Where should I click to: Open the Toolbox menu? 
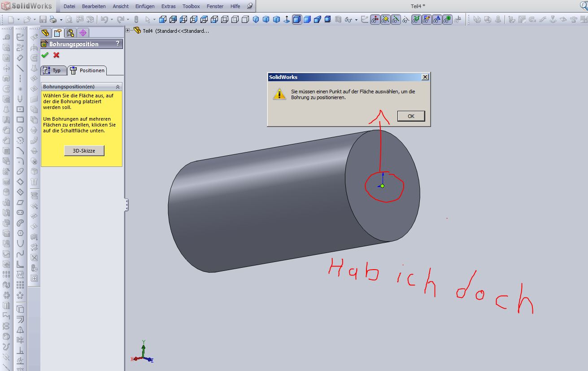(x=191, y=6)
